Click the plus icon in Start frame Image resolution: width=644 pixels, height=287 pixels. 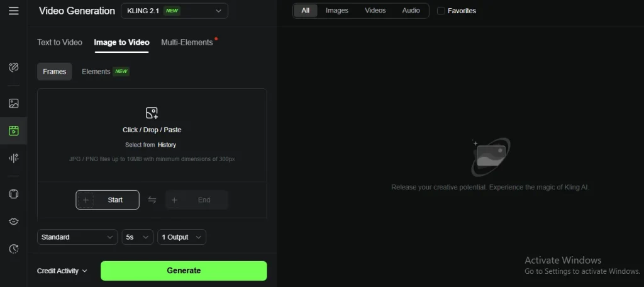point(86,200)
